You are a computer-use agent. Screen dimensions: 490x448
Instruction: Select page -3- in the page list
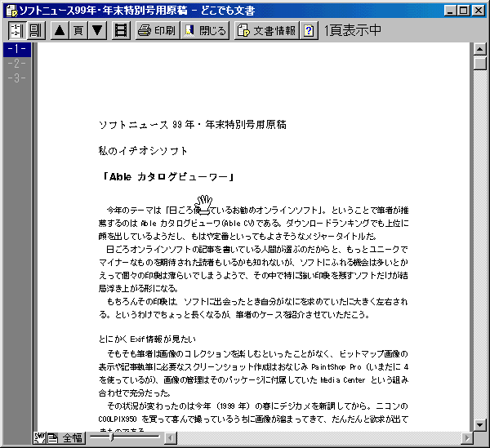17,78
